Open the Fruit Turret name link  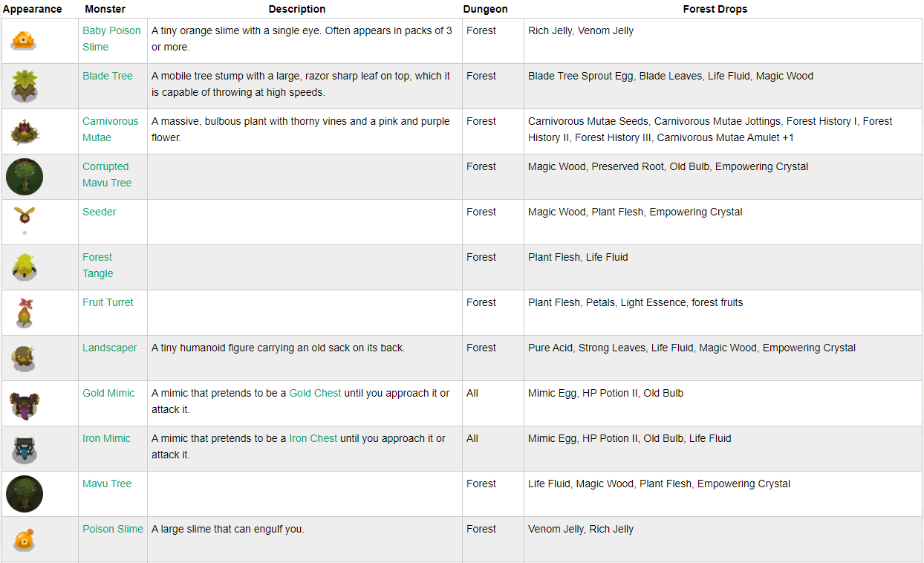click(108, 302)
